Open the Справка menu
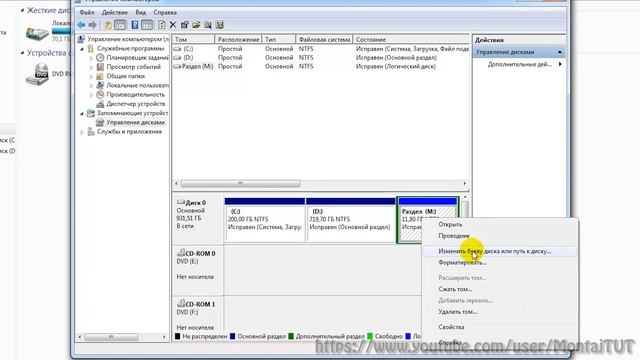Viewport: 640px width, 360px height. coord(165,12)
